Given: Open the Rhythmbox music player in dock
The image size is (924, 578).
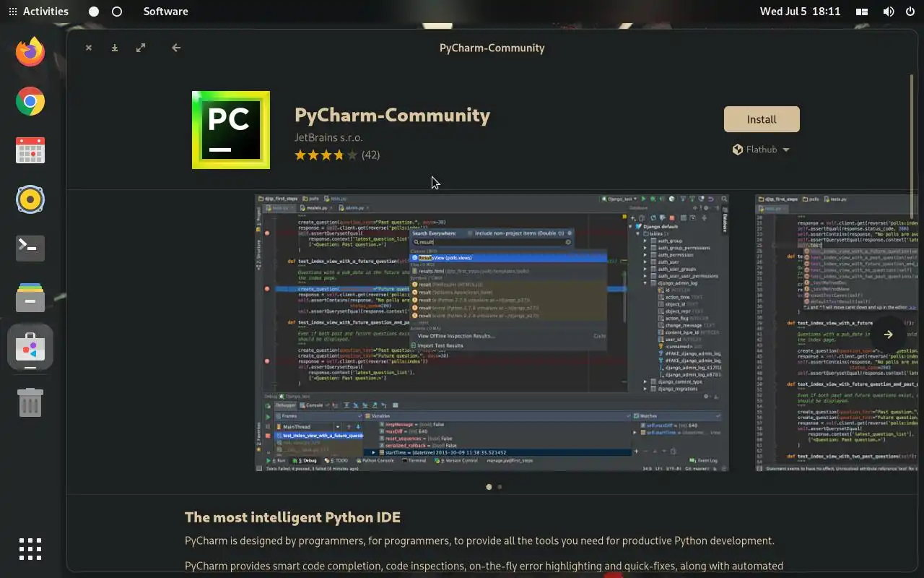Looking at the screenshot, I should pyautogui.click(x=30, y=199).
